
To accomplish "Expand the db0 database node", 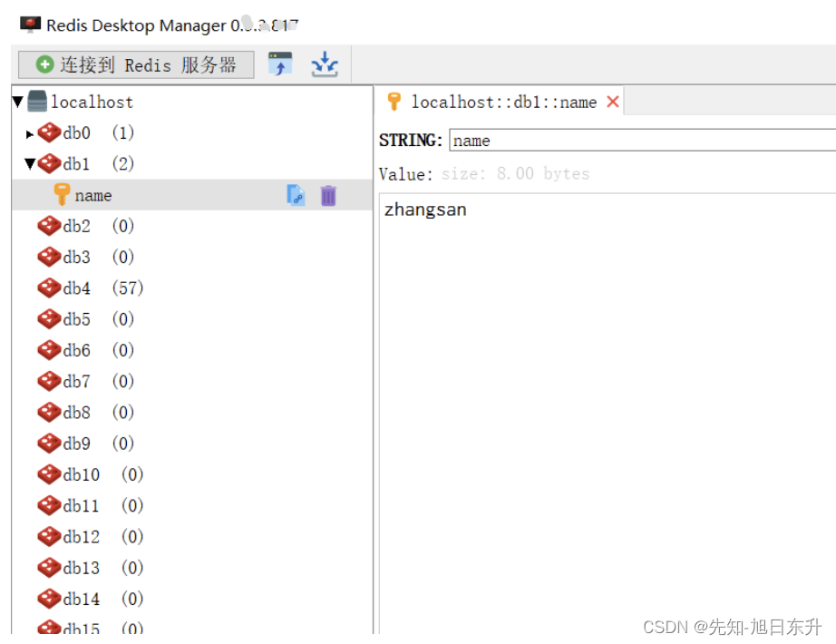I will click(x=30, y=134).
